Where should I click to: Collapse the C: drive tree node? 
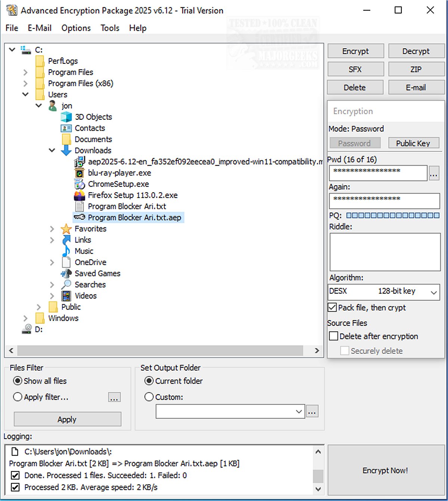[12, 50]
